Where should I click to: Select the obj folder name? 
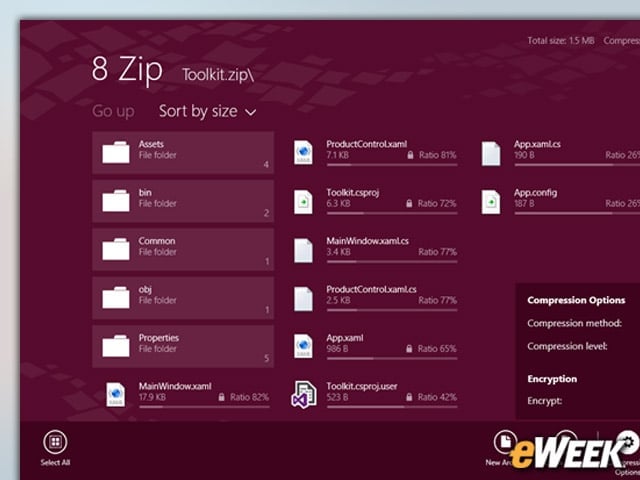pos(145,290)
